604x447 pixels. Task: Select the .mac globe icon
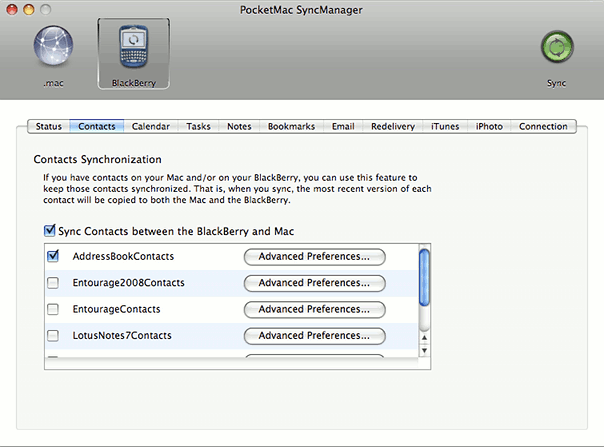coord(54,46)
